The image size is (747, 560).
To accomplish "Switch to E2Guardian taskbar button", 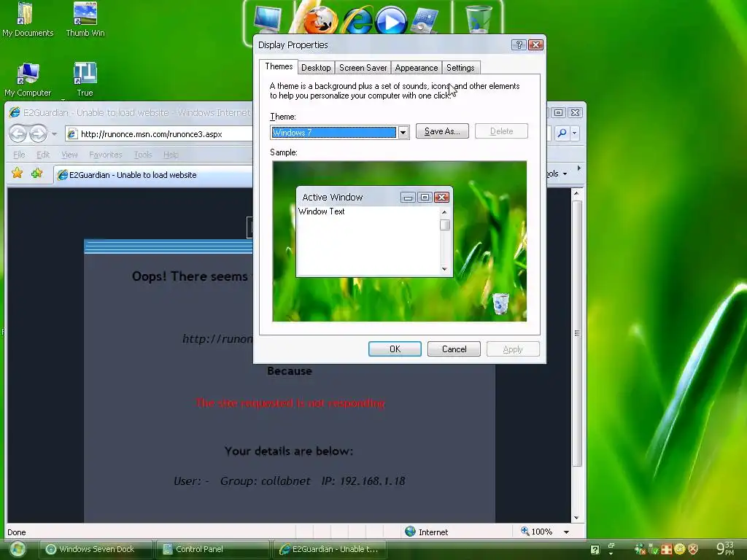I will pos(330,549).
